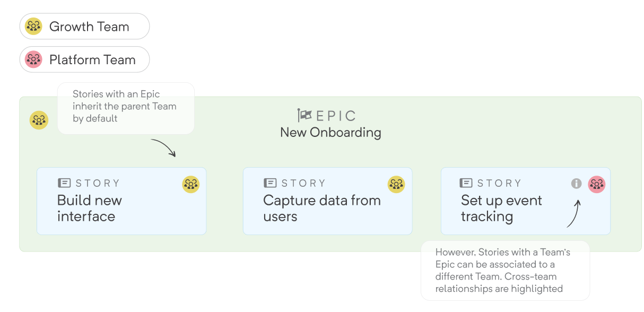The width and height of the screenshot is (644, 312).
Task: Click the cross-team relationships tooltip note
Action: pos(505,271)
